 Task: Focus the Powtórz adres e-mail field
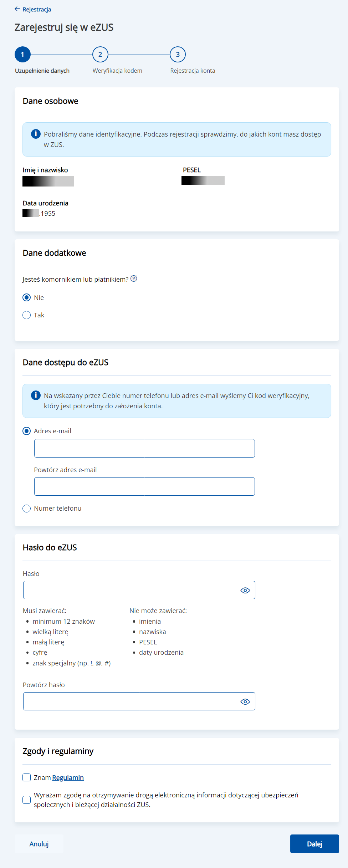point(144,486)
